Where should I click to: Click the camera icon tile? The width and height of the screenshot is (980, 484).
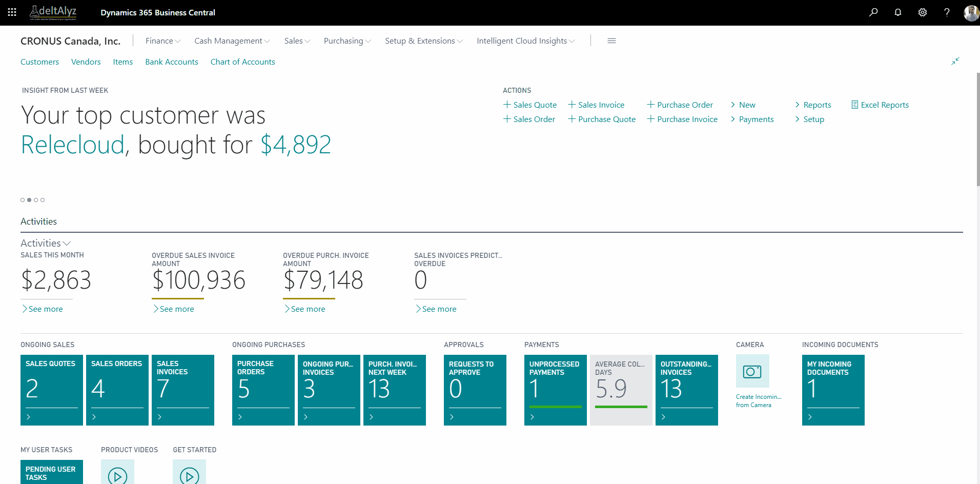click(752, 371)
